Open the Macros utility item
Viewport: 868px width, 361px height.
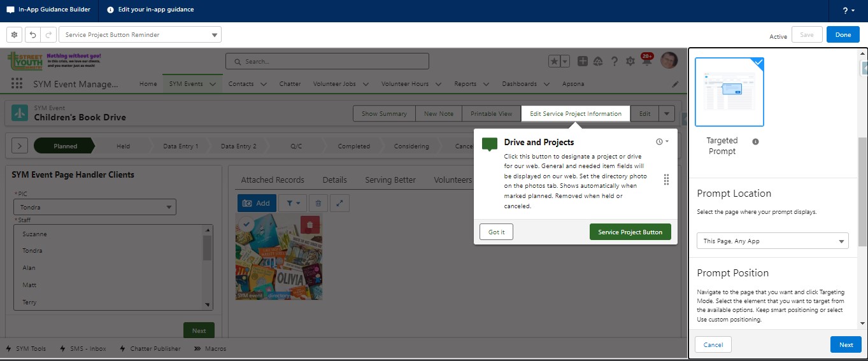point(210,348)
